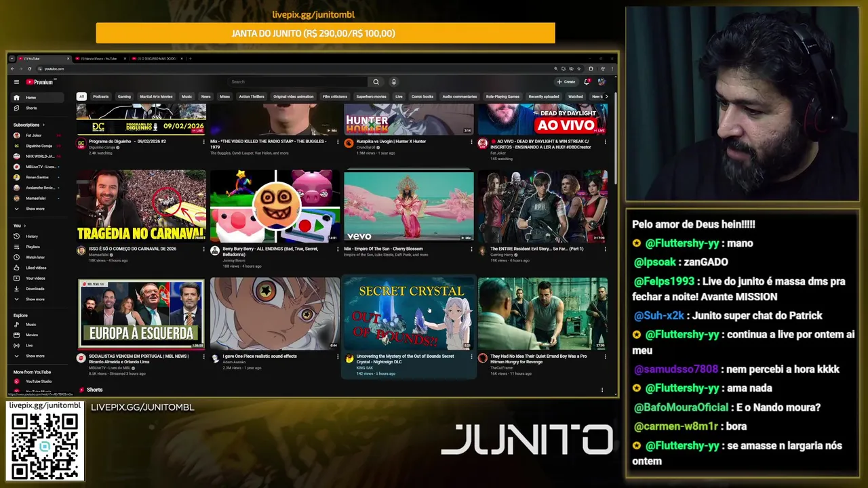Screen dimensions: 868x488
Task: Select the Comic books filter chip
Action: click(x=422, y=96)
